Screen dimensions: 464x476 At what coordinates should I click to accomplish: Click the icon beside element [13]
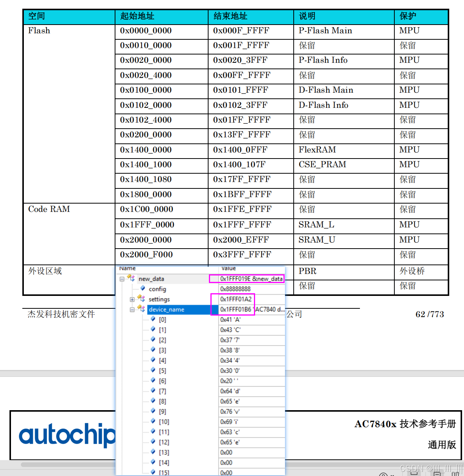153,452
